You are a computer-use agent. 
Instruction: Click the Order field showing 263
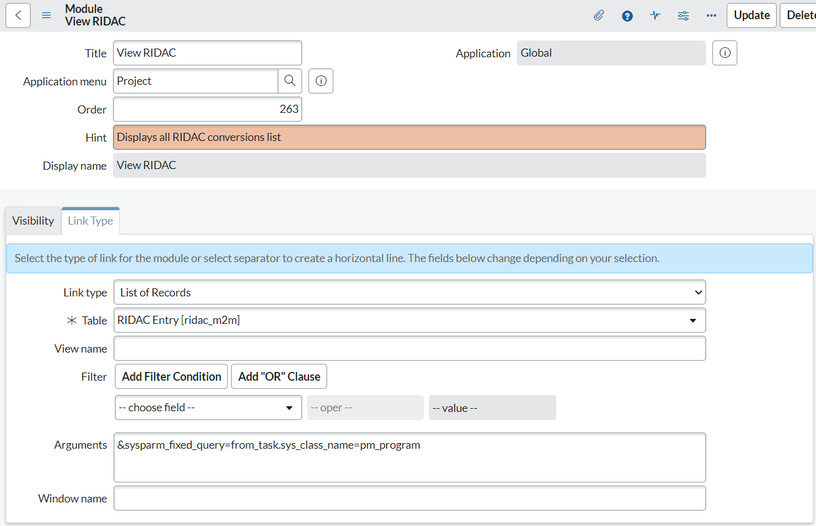click(x=207, y=109)
